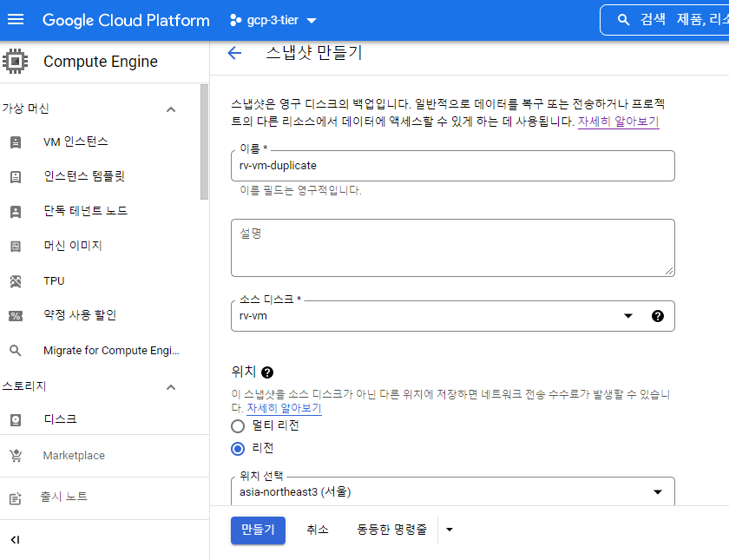This screenshot has height=560, width=729.
Task: Click the VM 인스턴스 sidebar icon
Action: (16, 142)
